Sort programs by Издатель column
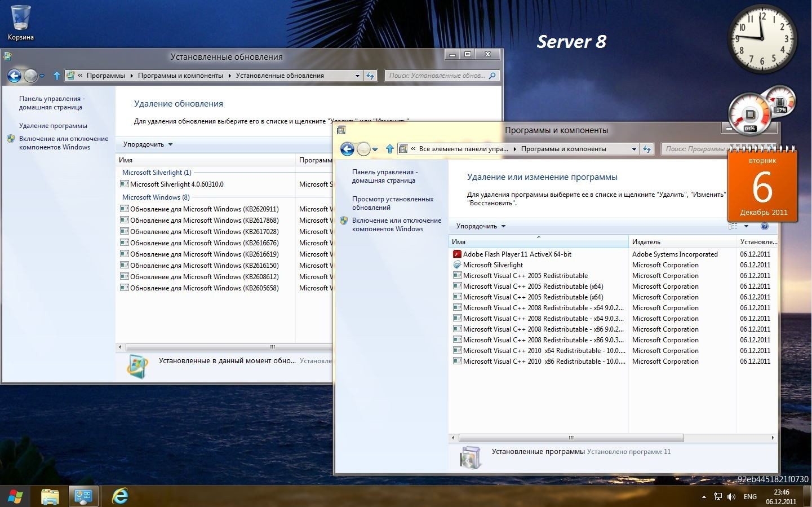This screenshot has height=507, width=812. click(682, 242)
